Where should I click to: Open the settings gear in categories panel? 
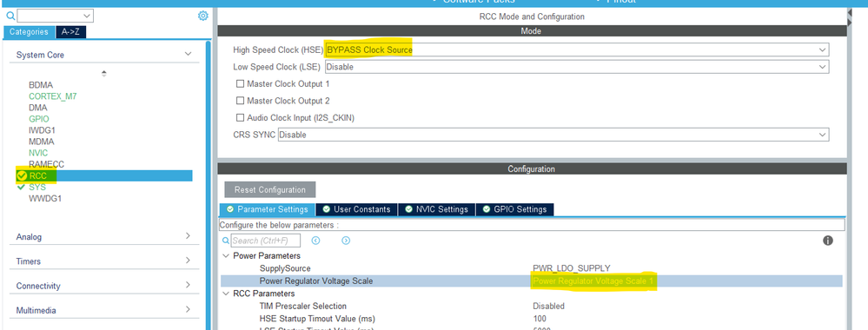click(x=203, y=16)
